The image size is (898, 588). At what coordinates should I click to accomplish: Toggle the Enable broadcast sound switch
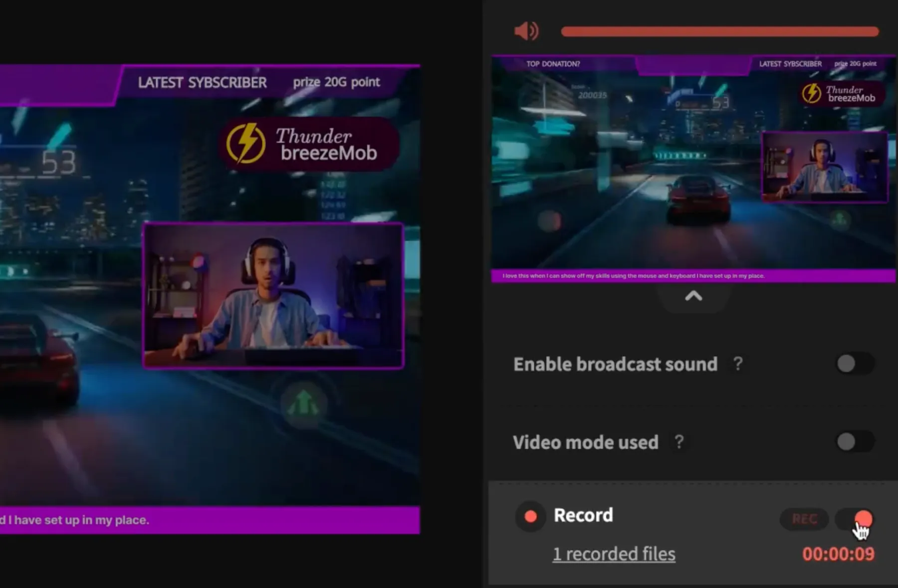point(855,364)
